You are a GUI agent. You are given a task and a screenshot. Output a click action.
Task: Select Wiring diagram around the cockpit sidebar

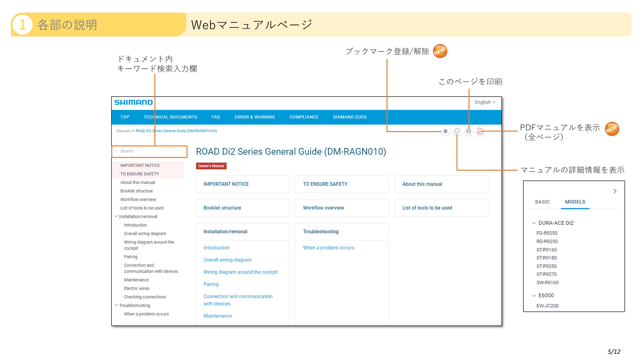[x=149, y=245]
